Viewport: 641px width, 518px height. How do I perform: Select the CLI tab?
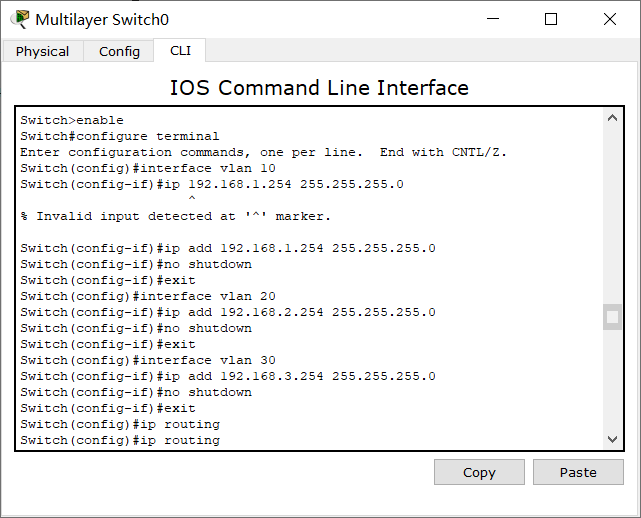[x=180, y=51]
